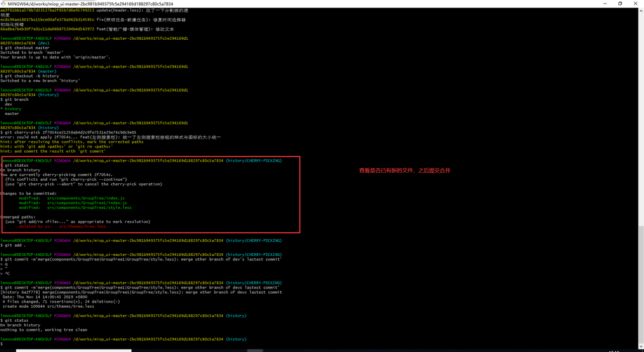Click the 'Unmerged paths:' heading
644x352 pixels.
tap(18, 217)
